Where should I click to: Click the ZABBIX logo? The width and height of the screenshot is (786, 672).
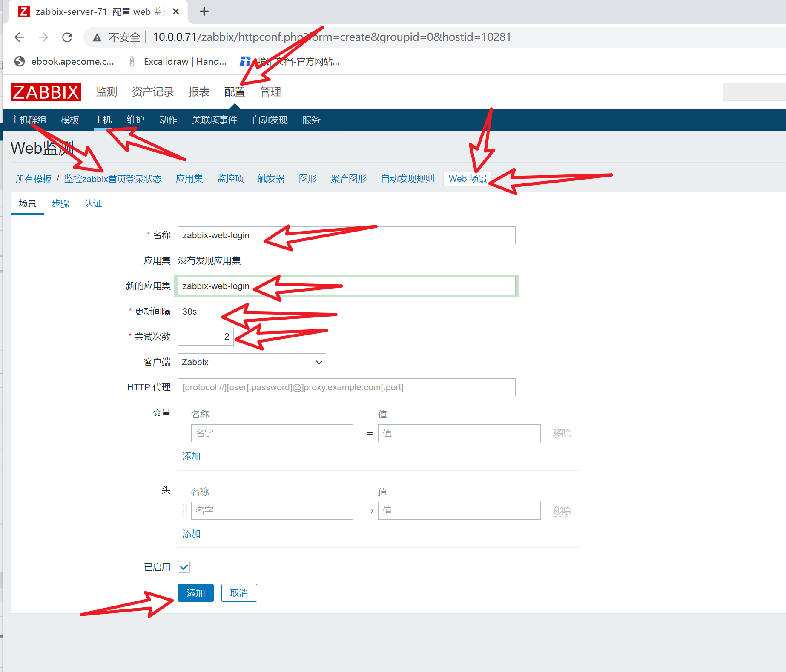pyautogui.click(x=46, y=92)
